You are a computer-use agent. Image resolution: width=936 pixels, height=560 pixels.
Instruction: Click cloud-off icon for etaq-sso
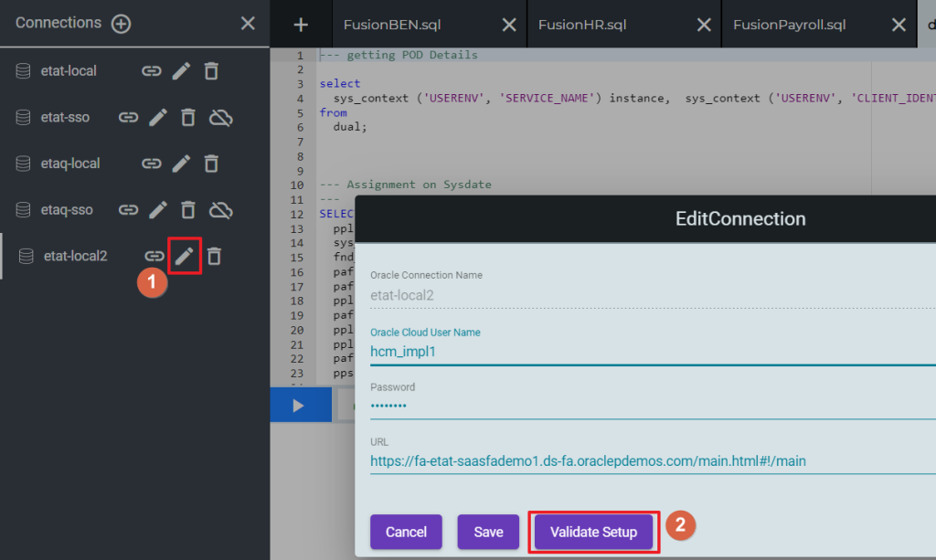click(221, 210)
